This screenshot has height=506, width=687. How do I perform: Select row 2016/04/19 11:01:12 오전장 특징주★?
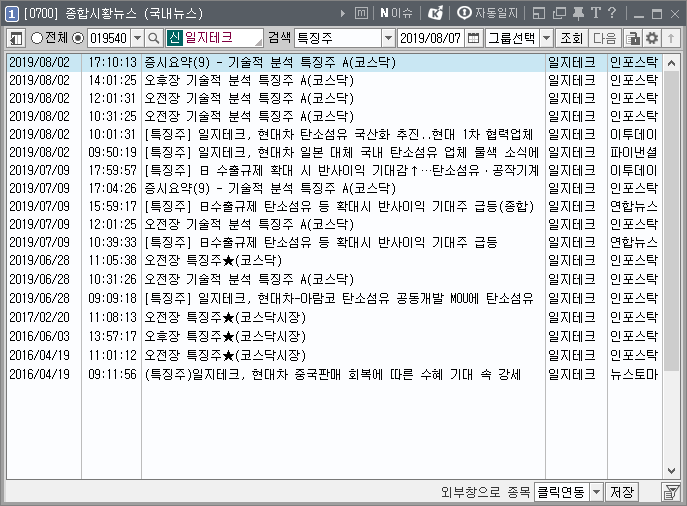334,355
